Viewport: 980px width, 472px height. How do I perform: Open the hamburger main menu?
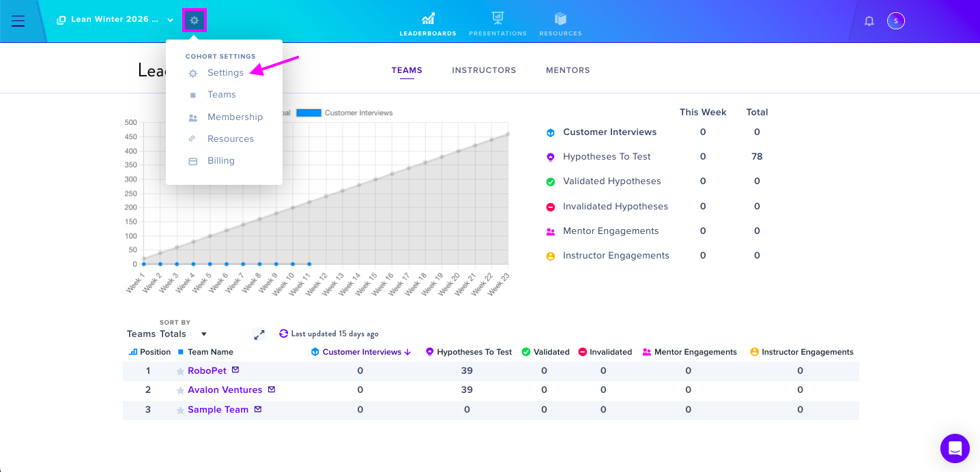point(18,21)
